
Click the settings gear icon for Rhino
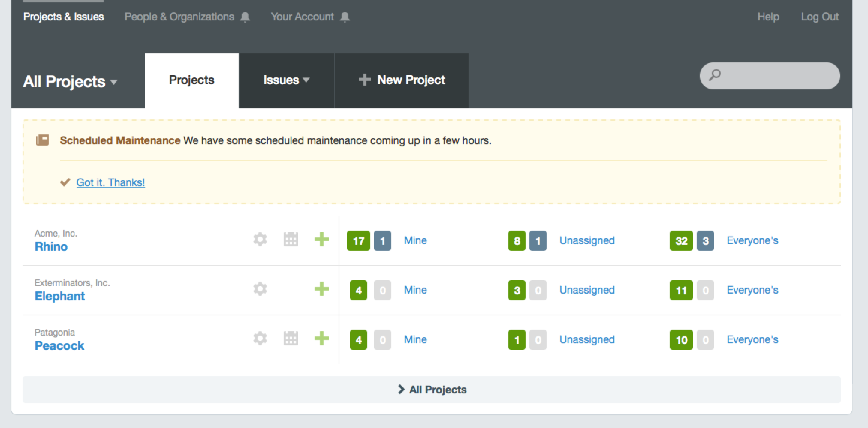260,239
